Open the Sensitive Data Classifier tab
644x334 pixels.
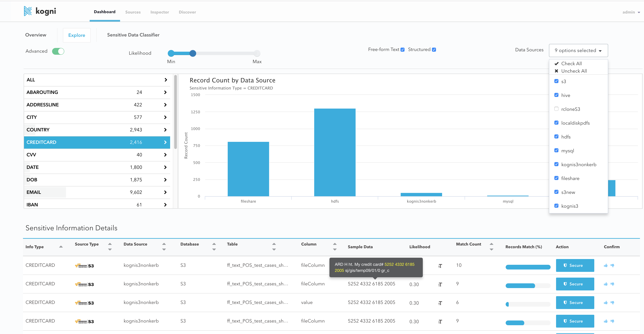point(133,35)
